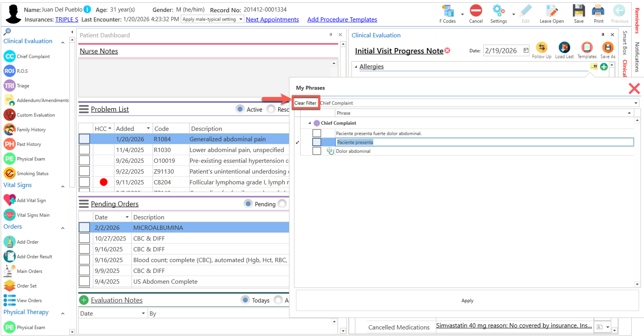Open the male-typical setting dropdown

pyautogui.click(x=240, y=19)
